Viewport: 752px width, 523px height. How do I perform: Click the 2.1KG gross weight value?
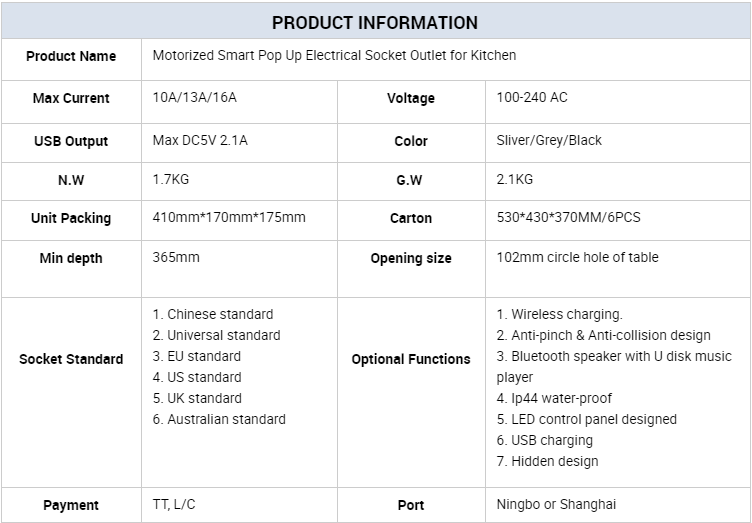click(x=515, y=180)
